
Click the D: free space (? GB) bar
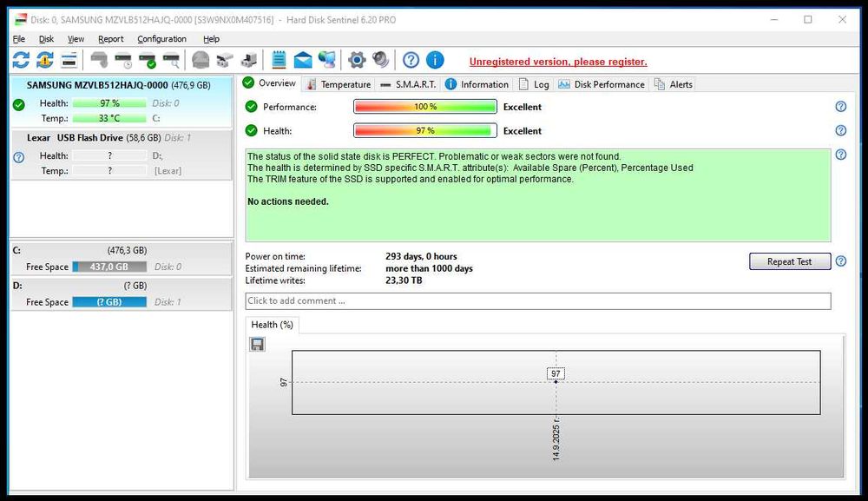[109, 302]
